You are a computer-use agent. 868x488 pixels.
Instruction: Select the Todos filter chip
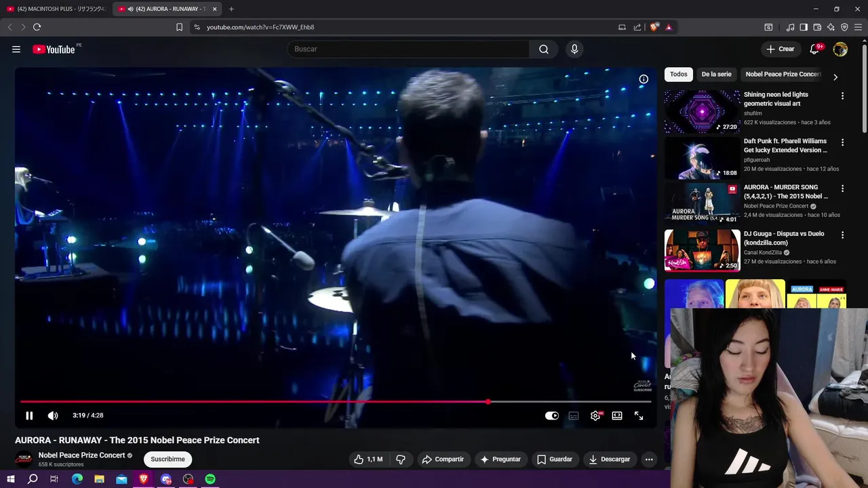click(678, 75)
